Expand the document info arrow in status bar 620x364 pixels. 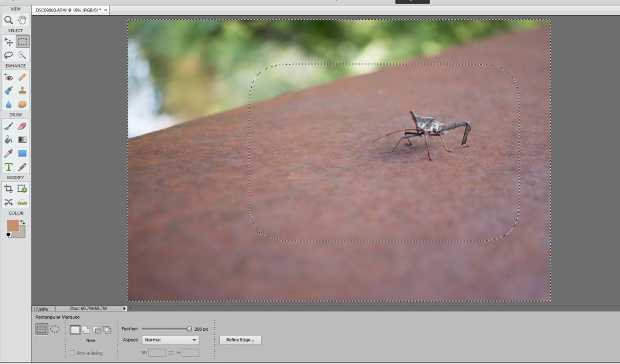[125, 308]
